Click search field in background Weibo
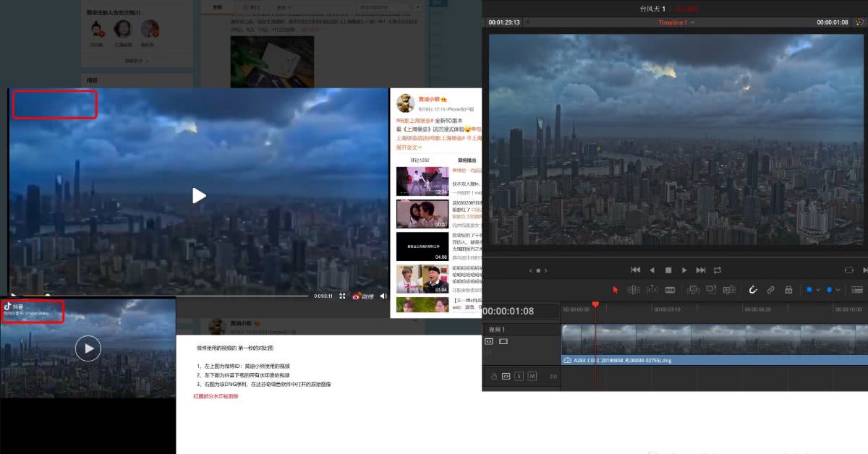This screenshot has width=868, height=454. pyautogui.click(x=389, y=7)
